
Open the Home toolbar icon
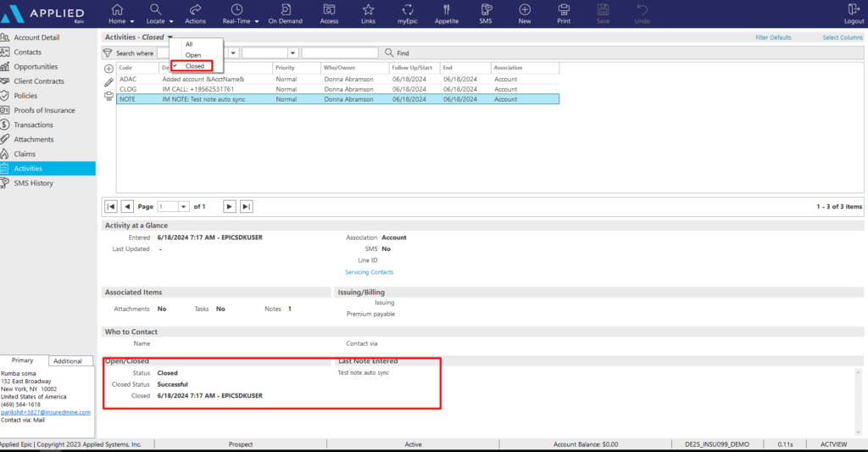[x=117, y=10]
